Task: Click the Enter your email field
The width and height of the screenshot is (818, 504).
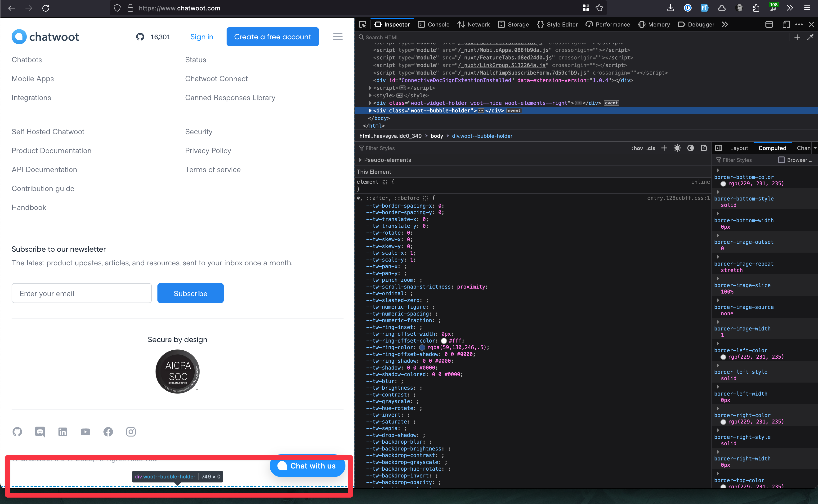Action: coord(81,293)
